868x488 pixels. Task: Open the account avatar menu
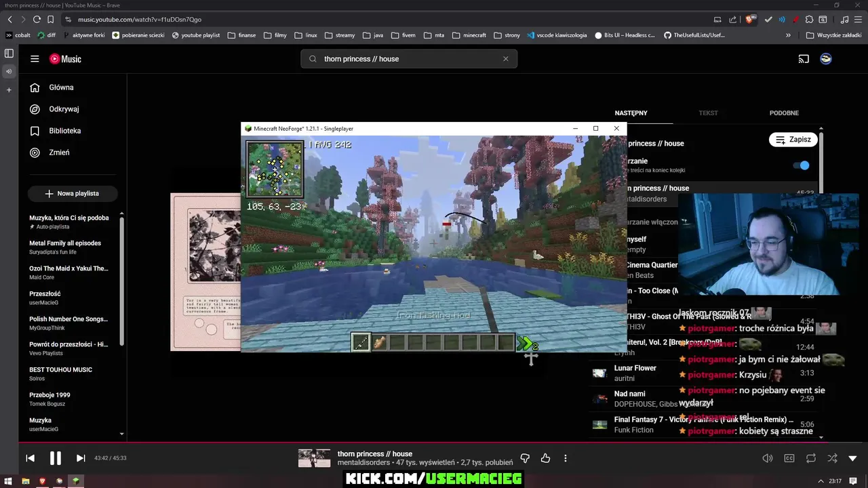[826, 59]
